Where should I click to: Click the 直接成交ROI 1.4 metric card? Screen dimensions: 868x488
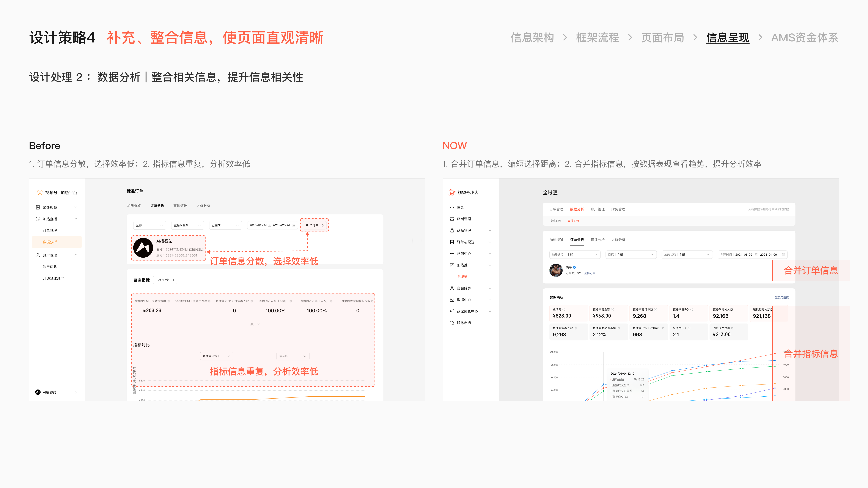point(688,313)
